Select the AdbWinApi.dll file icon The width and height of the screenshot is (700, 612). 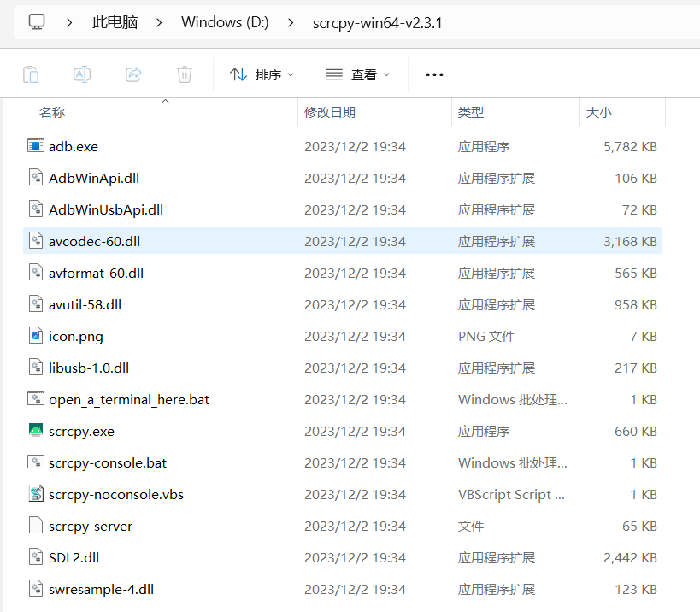pyautogui.click(x=36, y=177)
